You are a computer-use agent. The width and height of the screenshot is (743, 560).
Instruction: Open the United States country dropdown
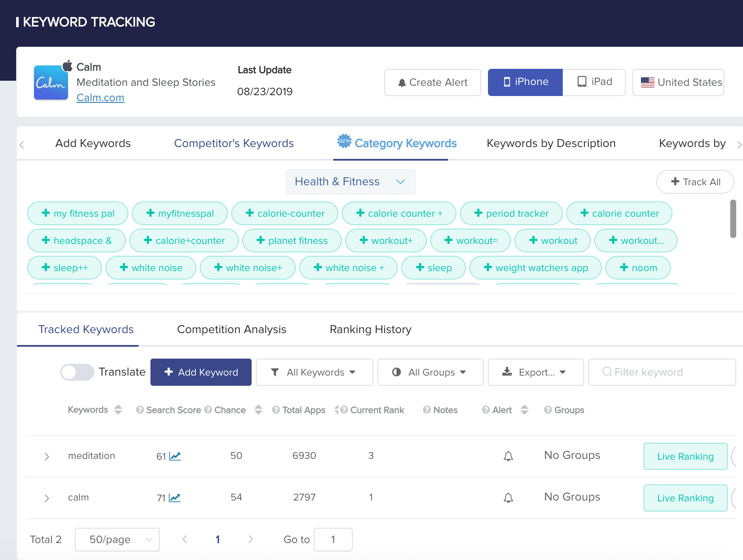[x=678, y=82]
